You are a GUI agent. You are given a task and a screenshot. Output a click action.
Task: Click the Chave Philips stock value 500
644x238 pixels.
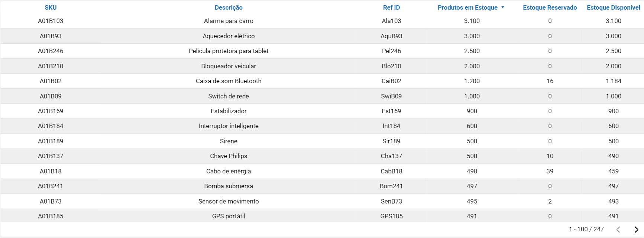(471, 156)
